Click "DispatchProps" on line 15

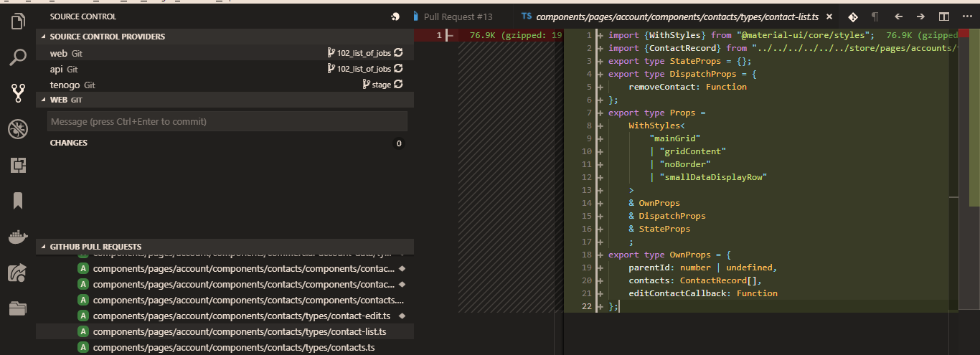tap(672, 216)
